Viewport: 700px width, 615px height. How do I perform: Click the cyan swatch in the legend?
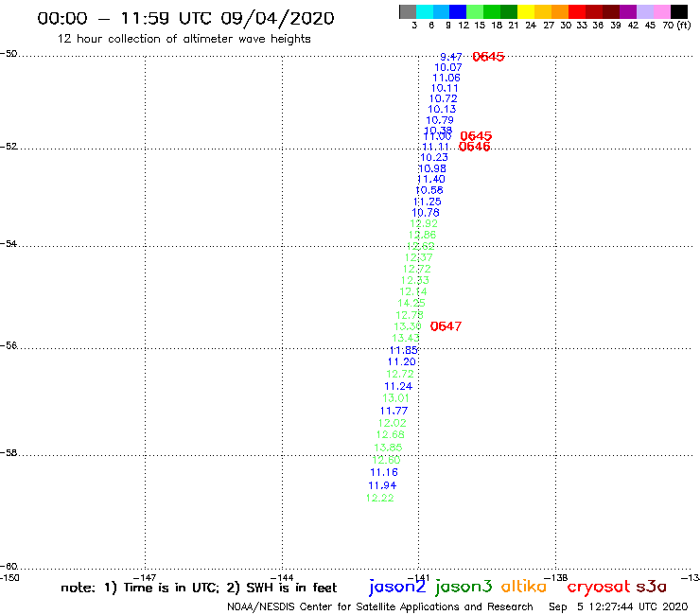[x=425, y=11]
